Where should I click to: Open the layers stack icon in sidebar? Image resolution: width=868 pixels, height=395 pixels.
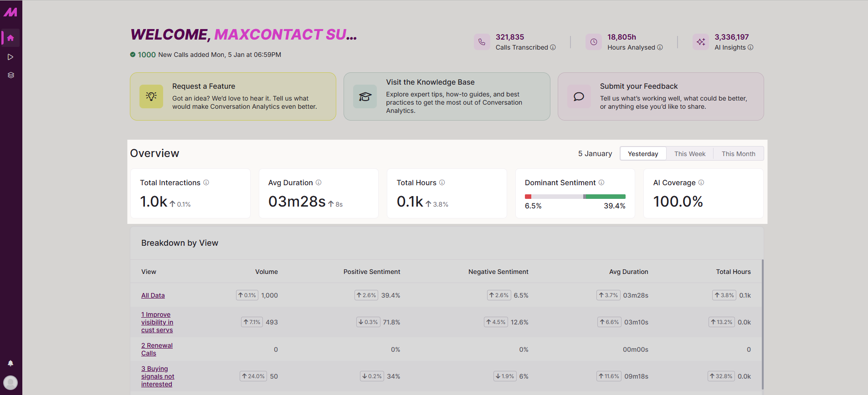pyautogui.click(x=10, y=75)
